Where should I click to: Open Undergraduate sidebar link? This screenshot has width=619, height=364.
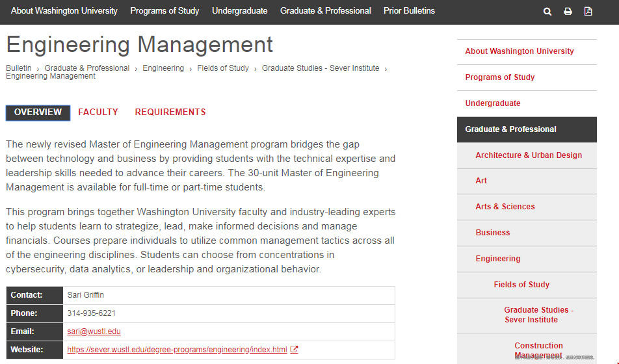[x=493, y=103]
